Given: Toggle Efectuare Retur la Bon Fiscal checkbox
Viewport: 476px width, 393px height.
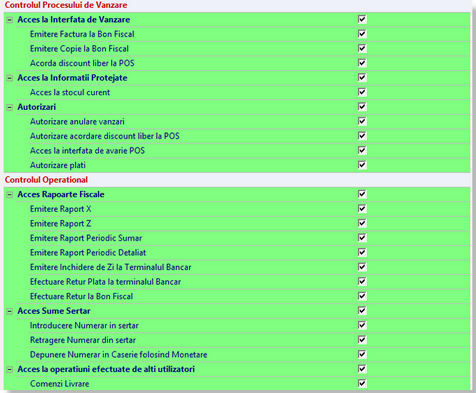Looking at the screenshot, I should pyautogui.click(x=362, y=296).
